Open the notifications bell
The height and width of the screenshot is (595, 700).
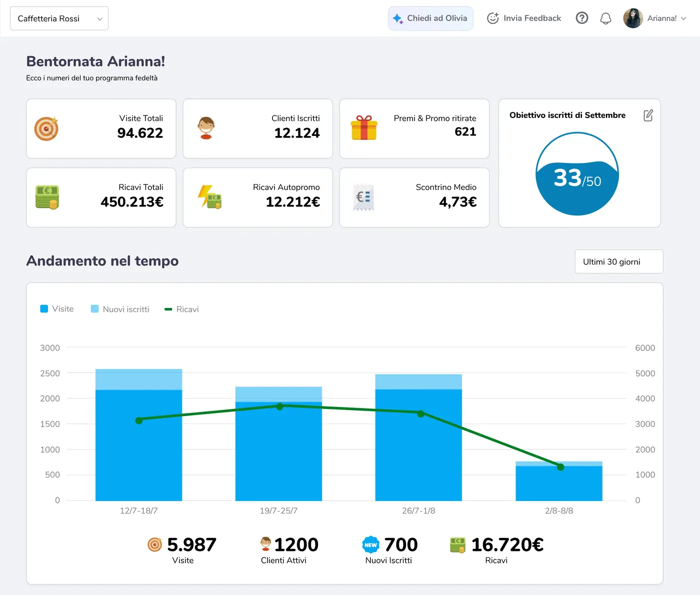(x=605, y=18)
